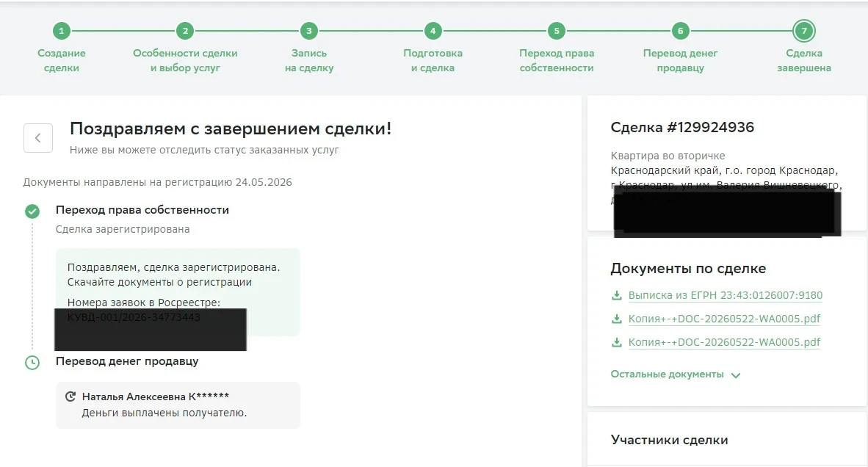Select step 5 circle in the progress bar
This screenshot has width=868, height=467.
coord(557,31)
